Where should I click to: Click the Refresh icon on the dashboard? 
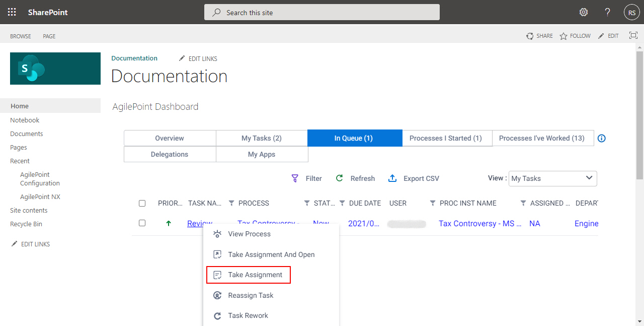click(339, 178)
